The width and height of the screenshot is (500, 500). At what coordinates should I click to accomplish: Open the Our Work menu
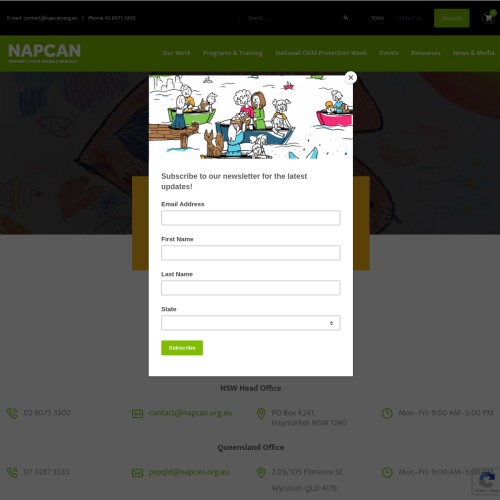177,53
